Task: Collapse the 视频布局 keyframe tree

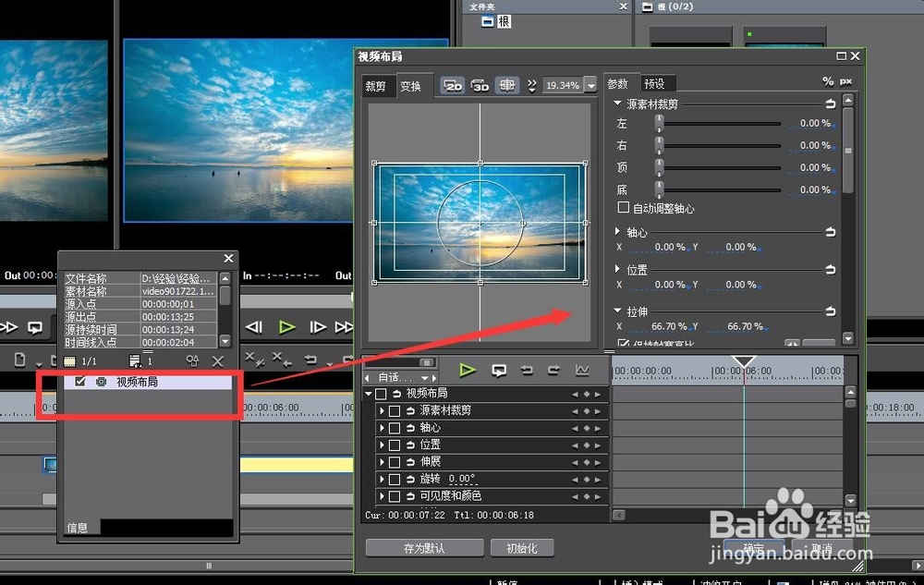Action: tap(369, 394)
